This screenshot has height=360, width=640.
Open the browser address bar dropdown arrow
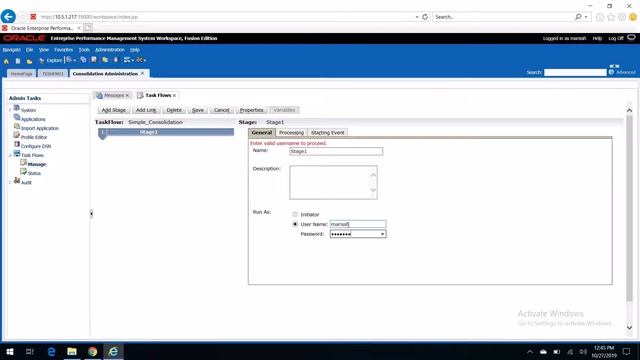417,17
